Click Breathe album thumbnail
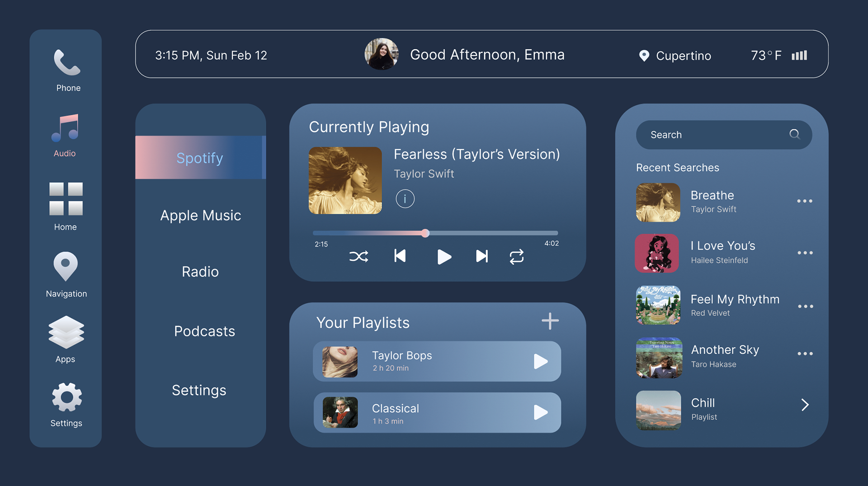 click(658, 202)
